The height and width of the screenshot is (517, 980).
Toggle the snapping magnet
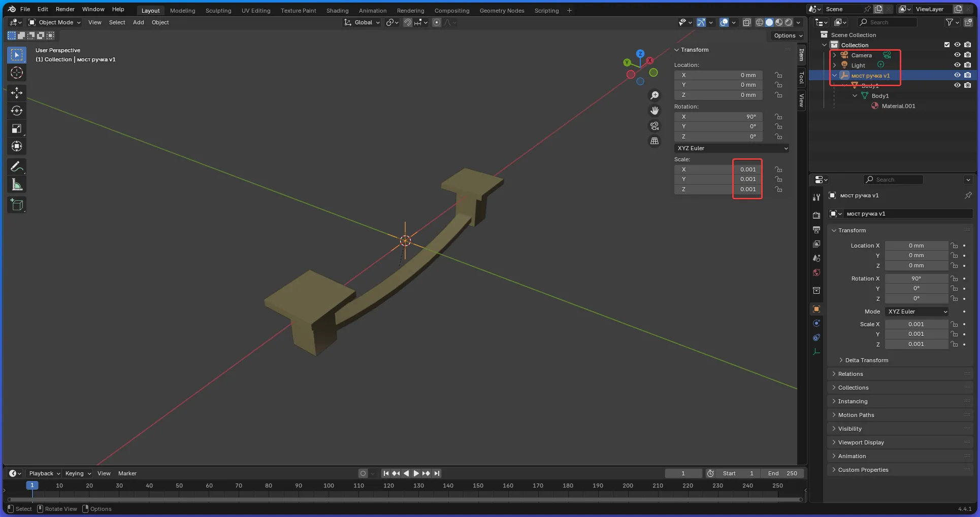(x=407, y=22)
